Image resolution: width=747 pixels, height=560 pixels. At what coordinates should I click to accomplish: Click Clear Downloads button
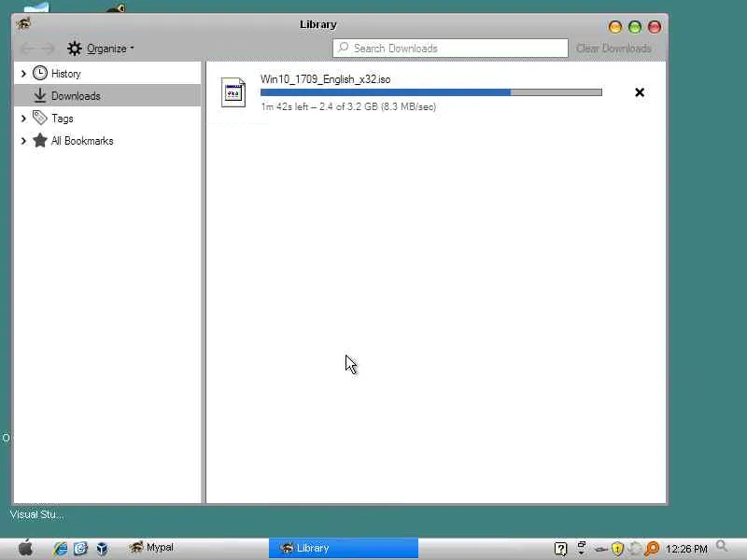point(613,49)
